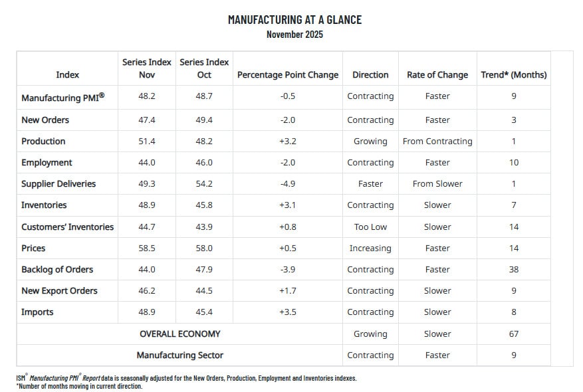
Task: Click the "Series Index Oct" column header
Action: tap(204, 68)
